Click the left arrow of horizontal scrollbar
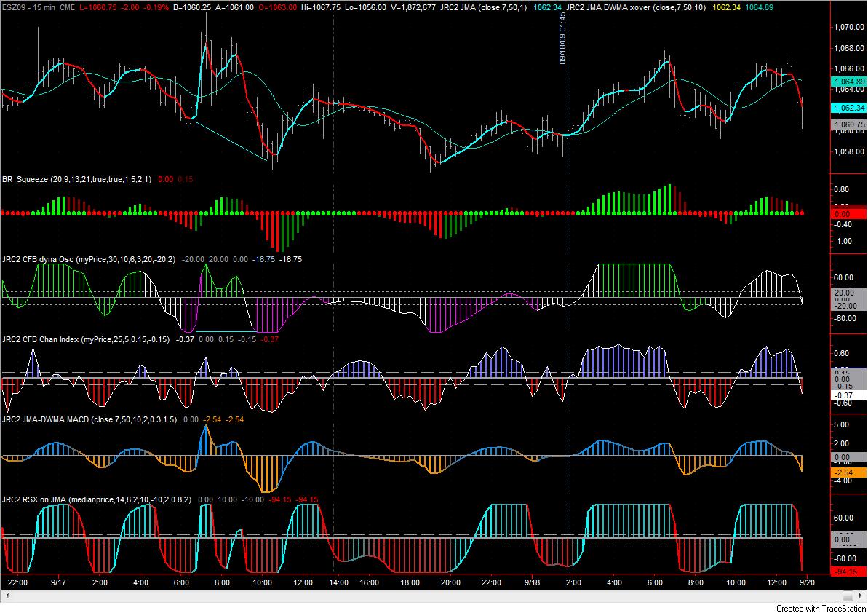The image size is (868, 613). [x=6, y=596]
